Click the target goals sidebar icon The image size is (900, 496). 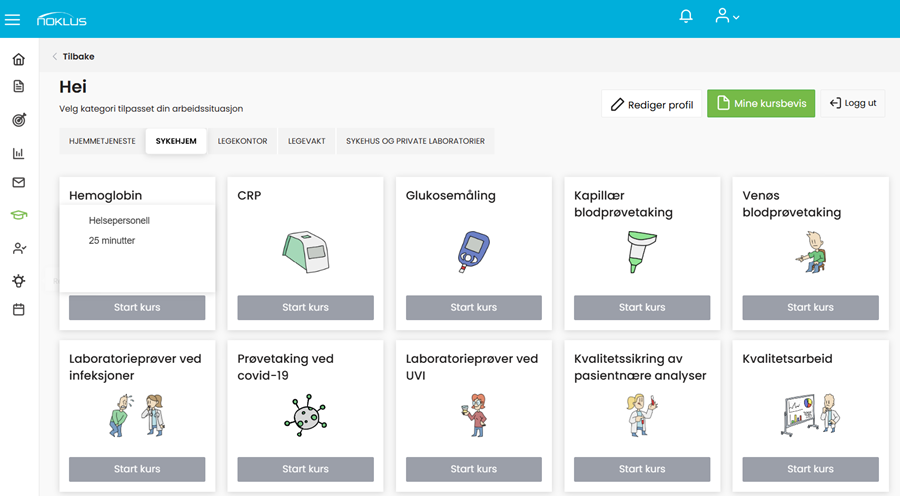(x=18, y=120)
